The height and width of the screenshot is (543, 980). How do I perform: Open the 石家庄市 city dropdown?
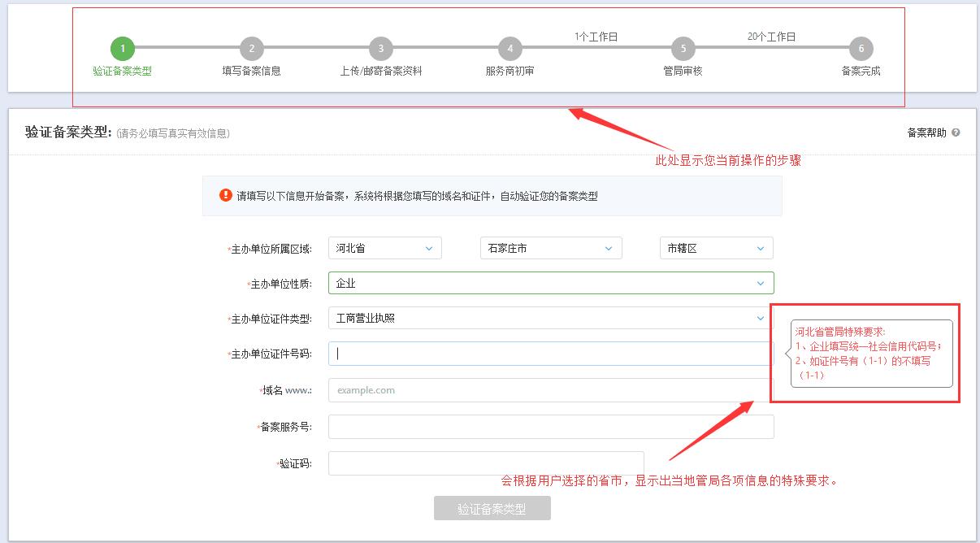[551, 248]
